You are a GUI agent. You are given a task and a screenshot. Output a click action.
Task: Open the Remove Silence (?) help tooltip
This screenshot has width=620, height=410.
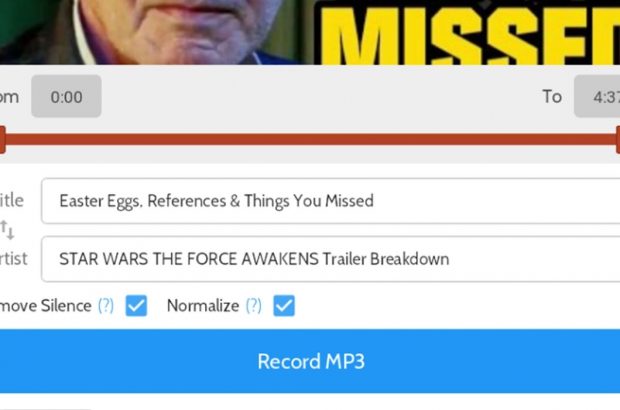106,306
